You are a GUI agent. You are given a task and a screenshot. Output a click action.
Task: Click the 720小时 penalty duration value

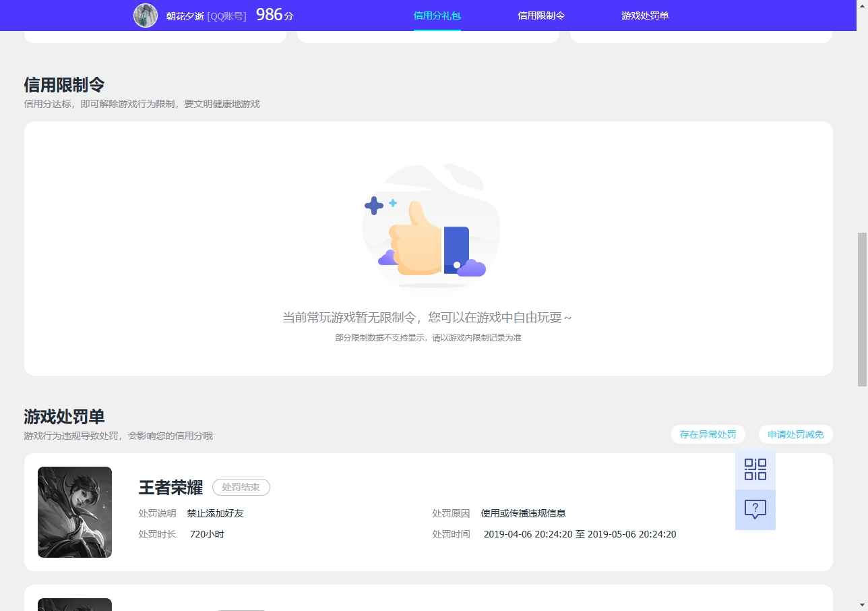207,534
